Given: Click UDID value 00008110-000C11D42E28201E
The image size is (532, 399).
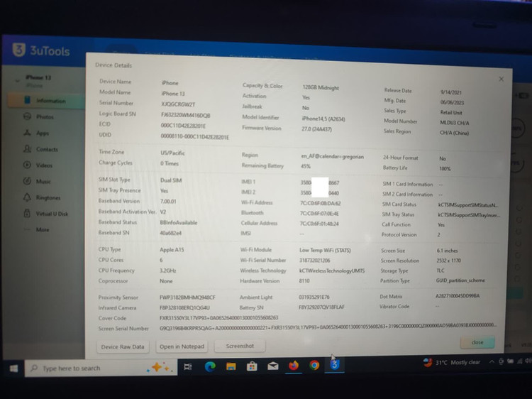Looking at the screenshot, I should (x=195, y=137).
